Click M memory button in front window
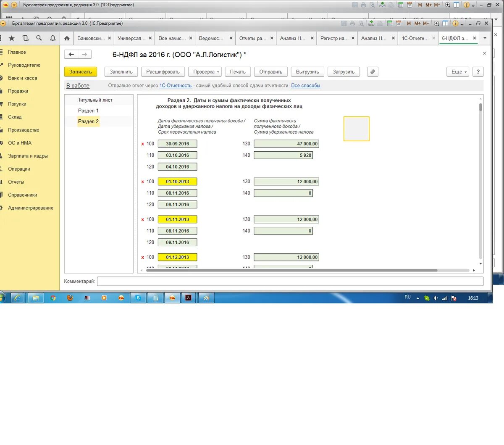This screenshot has height=445, width=504. point(409,24)
